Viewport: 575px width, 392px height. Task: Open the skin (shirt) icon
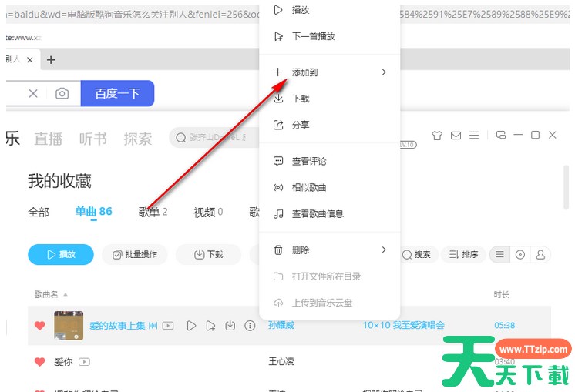click(437, 136)
